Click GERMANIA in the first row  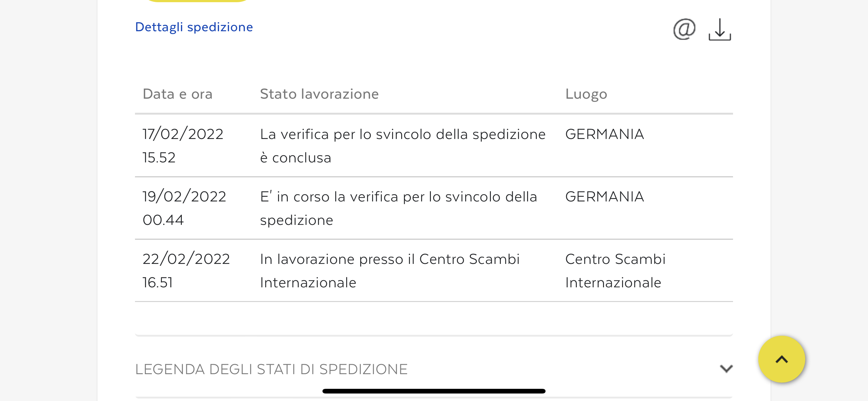click(605, 134)
